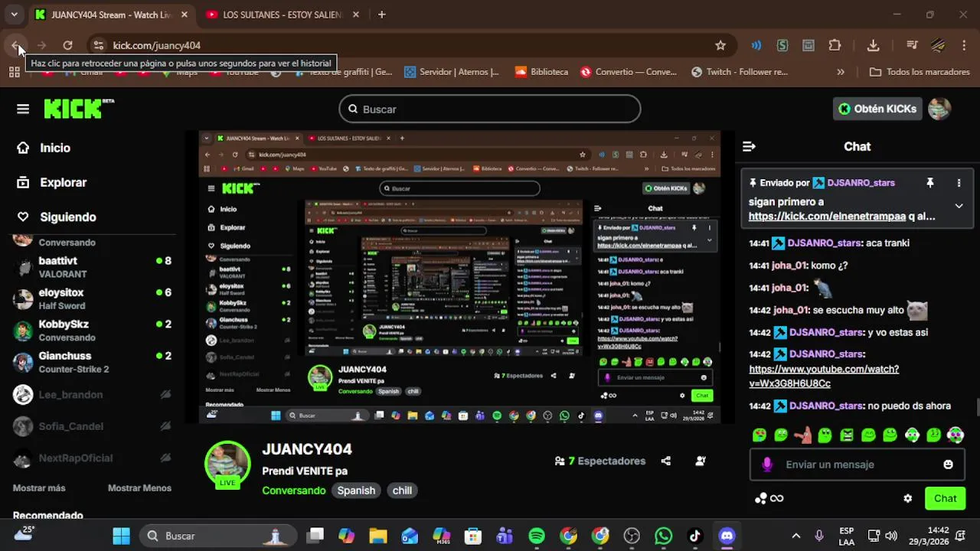Select the Spanish tag
Viewport: 980px width, 551px height.
coord(357,491)
